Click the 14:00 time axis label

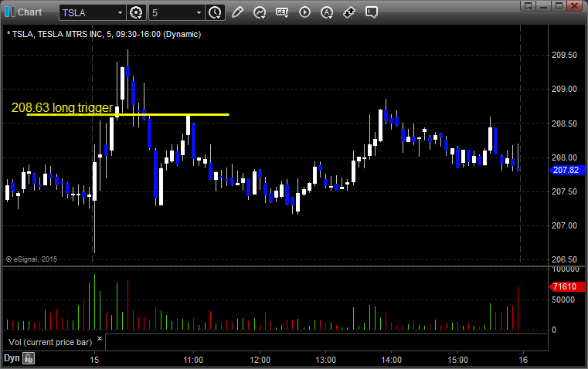(392, 360)
